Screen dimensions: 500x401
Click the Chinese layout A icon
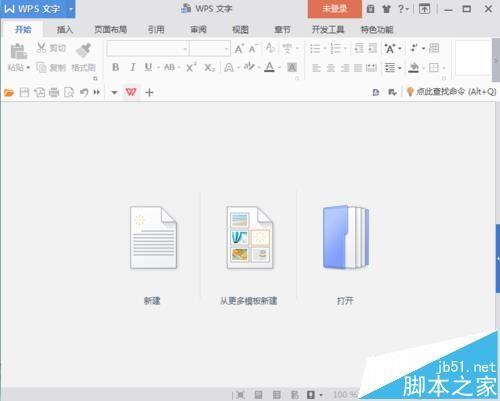click(390, 49)
